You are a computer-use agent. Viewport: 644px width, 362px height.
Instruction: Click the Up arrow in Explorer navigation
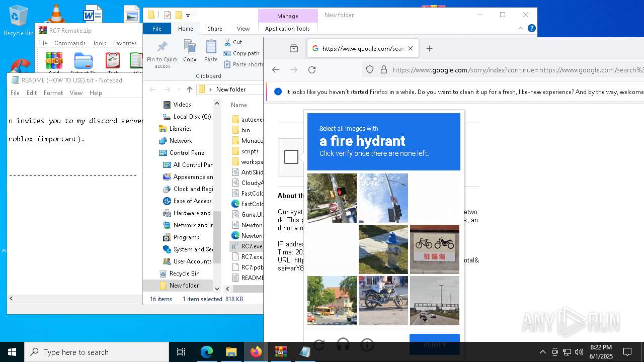point(189,89)
